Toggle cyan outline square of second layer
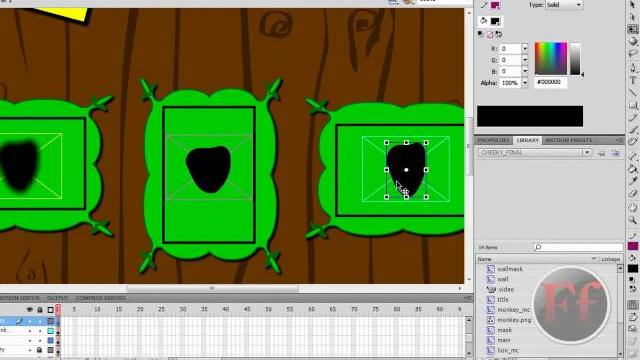The height and width of the screenshot is (360, 640). [51, 331]
